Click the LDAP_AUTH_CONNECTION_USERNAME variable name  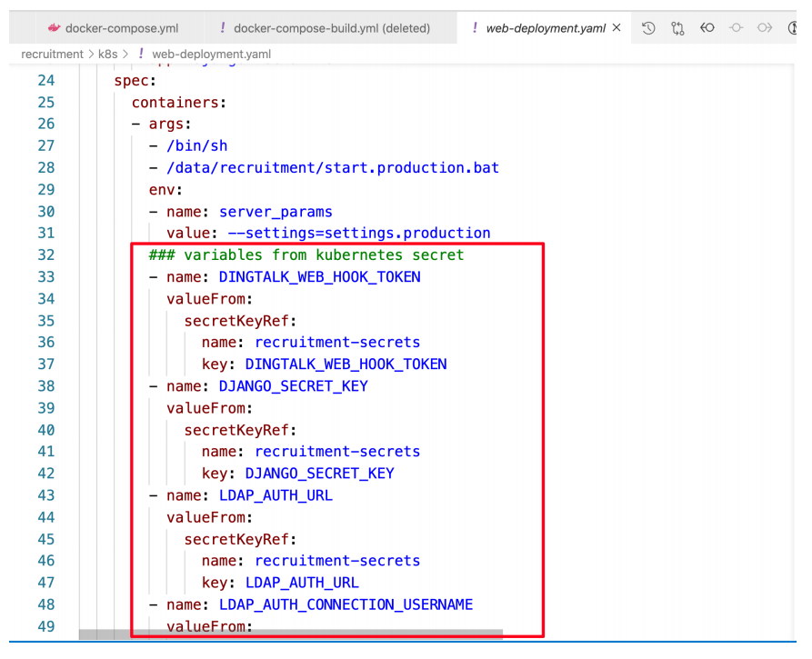click(346, 604)
